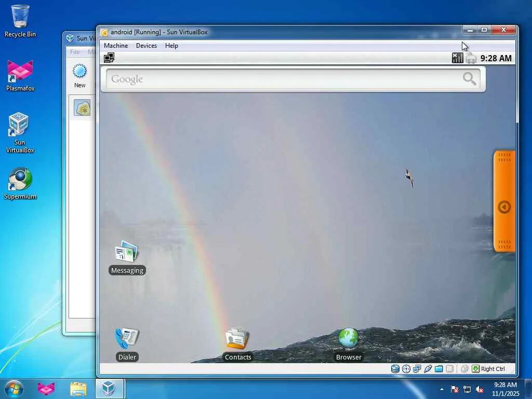The height and width of the screenshot is (399, 532).
Task: Open Windows Explorer from the taskbar
Action: [78, 389]
